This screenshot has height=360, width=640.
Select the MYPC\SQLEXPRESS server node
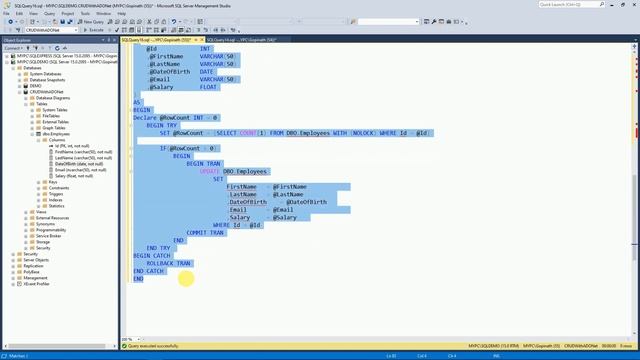67,56
